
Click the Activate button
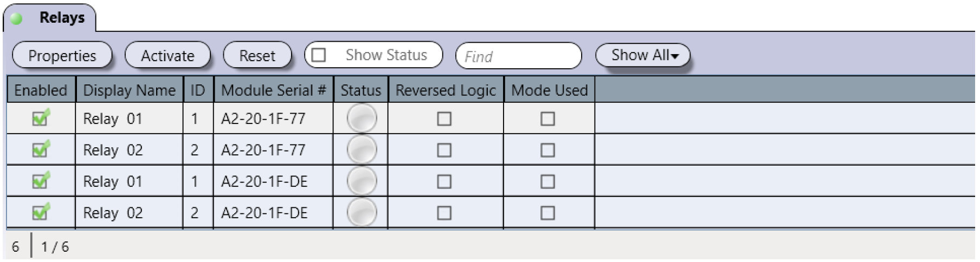click(167, 56)
